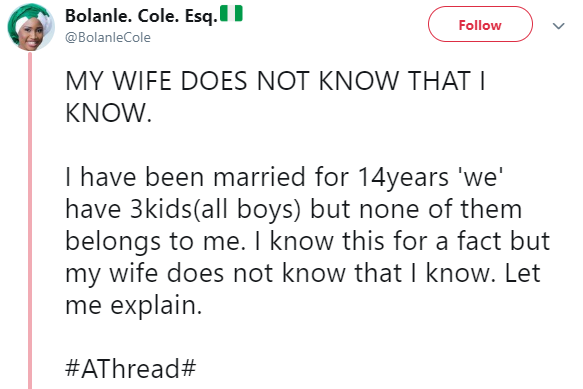This screenshot has width=583, height=389.
Task: Click the '3kids(all boys)' phrase
Action: (215, 209)
